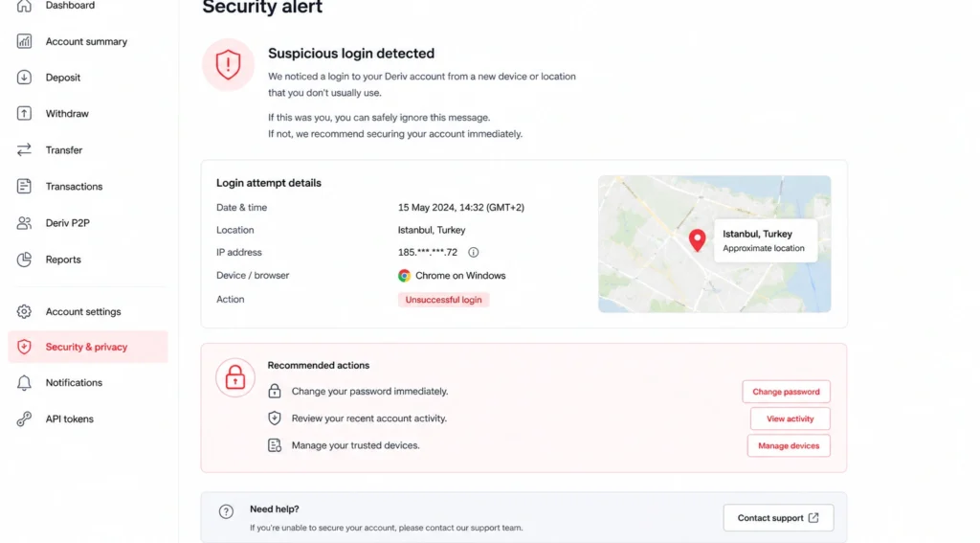This screenshot has height=543, width=980.
Task: Click the Transfer arrows icon
Action: [24, 150]
